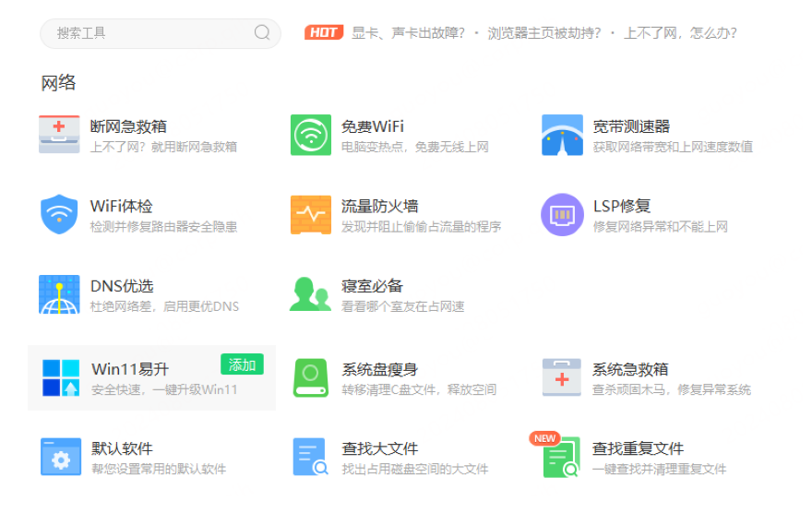Screen dimensions: 812x513
Task: Launch the 查找重复文件 icon with NEW badge
Action: pyautogui.click(x=562, y=458)
